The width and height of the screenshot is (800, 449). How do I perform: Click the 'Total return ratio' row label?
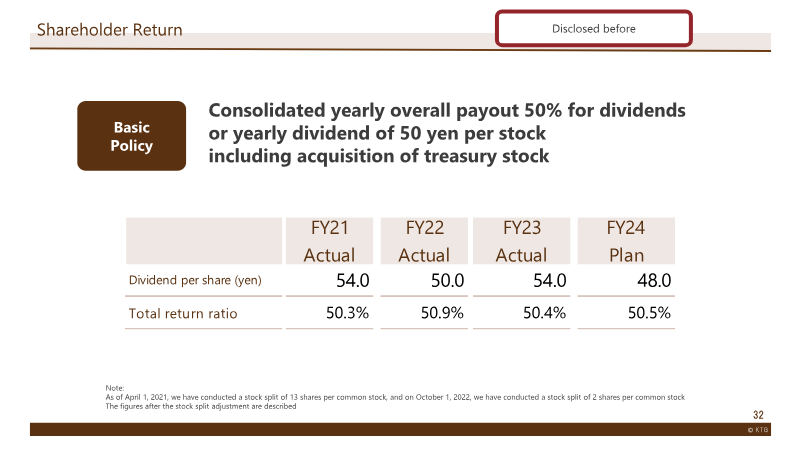tap(183, 313)
